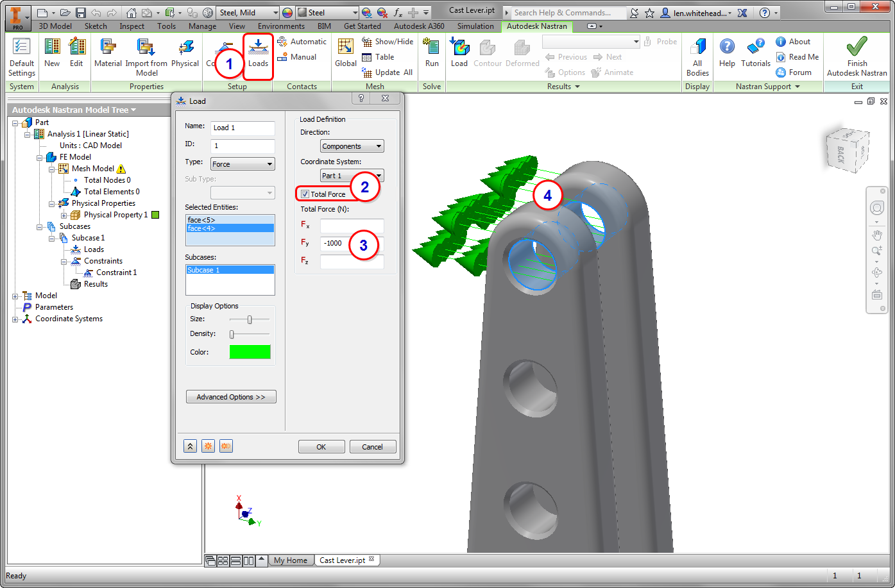Open the Physical property tool
This screenshot has width=895, height=588.
pyautogui.click(x=185, y=53)
